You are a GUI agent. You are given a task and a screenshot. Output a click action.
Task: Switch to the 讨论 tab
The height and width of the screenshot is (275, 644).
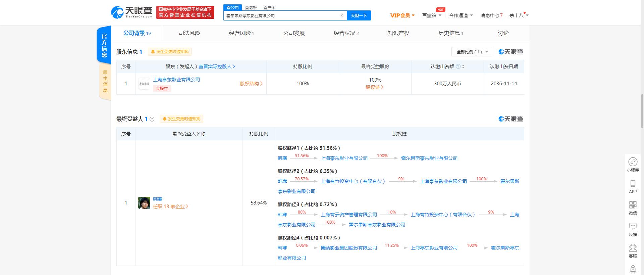click(x=503, y=33)
